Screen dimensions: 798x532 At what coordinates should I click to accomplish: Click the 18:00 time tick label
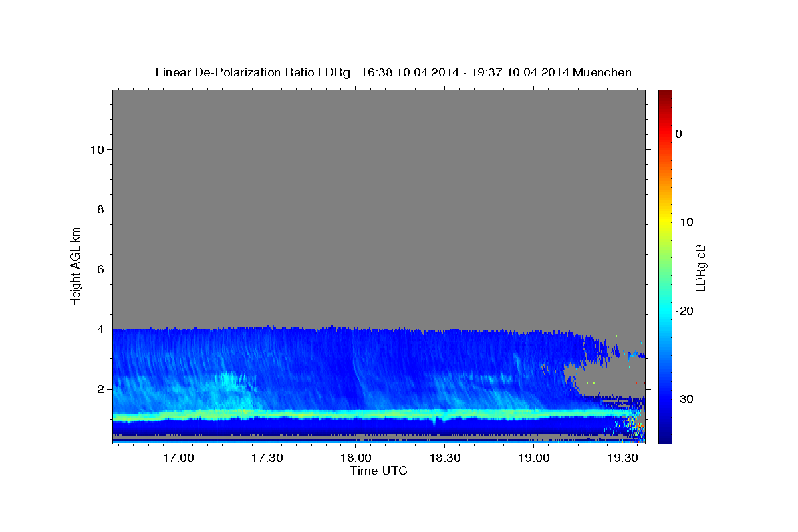tap(356, 458)
